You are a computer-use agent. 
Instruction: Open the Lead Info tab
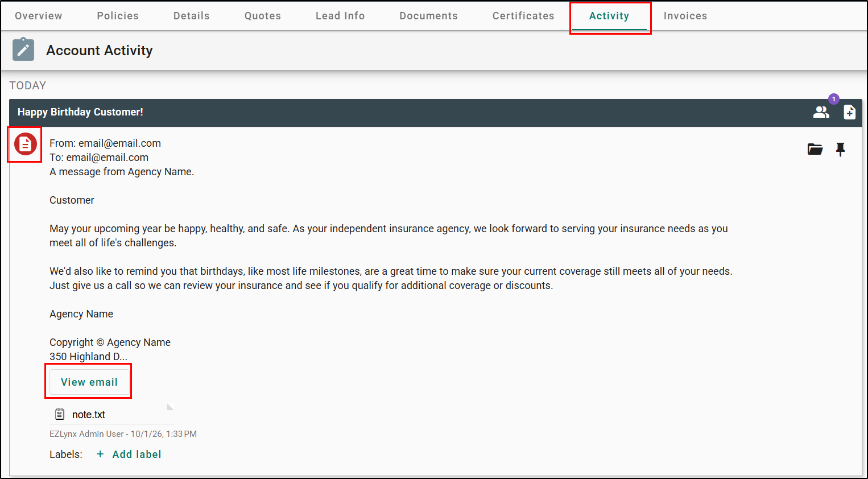(x=340, y=16)
